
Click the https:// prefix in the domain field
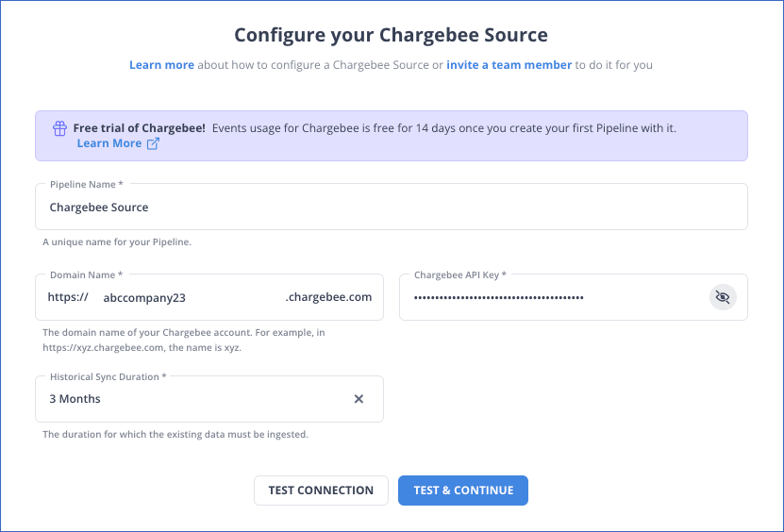[x=68, y=297]
